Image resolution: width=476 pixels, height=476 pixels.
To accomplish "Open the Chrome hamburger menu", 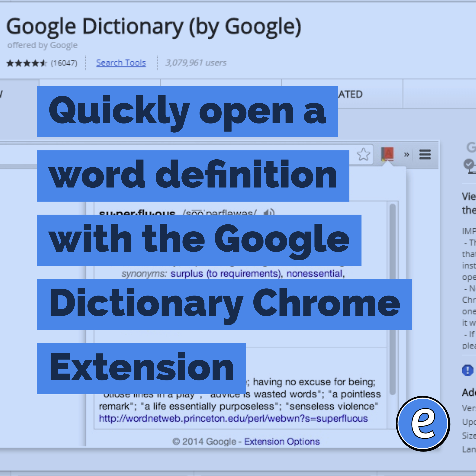I will [425, 155].
